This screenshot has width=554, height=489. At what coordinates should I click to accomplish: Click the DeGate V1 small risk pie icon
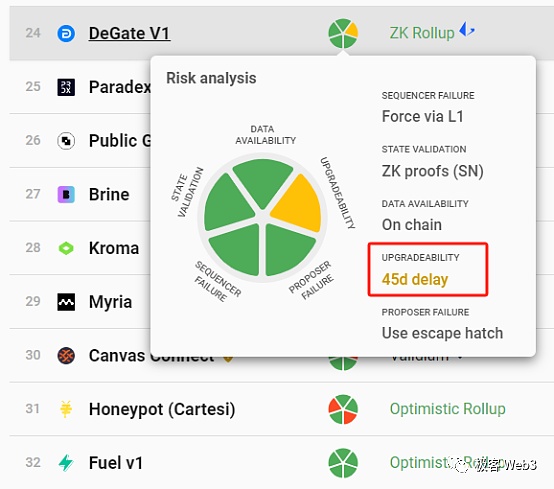pos(343,34)
